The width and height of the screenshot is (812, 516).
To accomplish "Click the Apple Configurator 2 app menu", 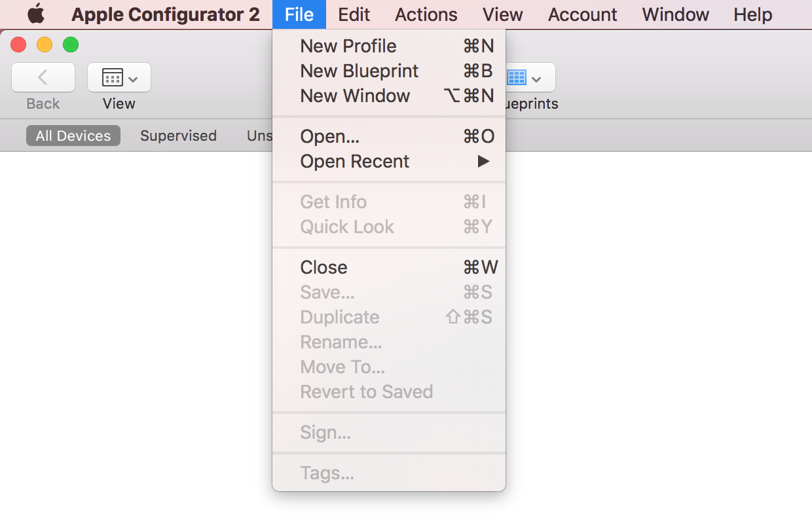I will pyautogui.click(x=166, y=14).
